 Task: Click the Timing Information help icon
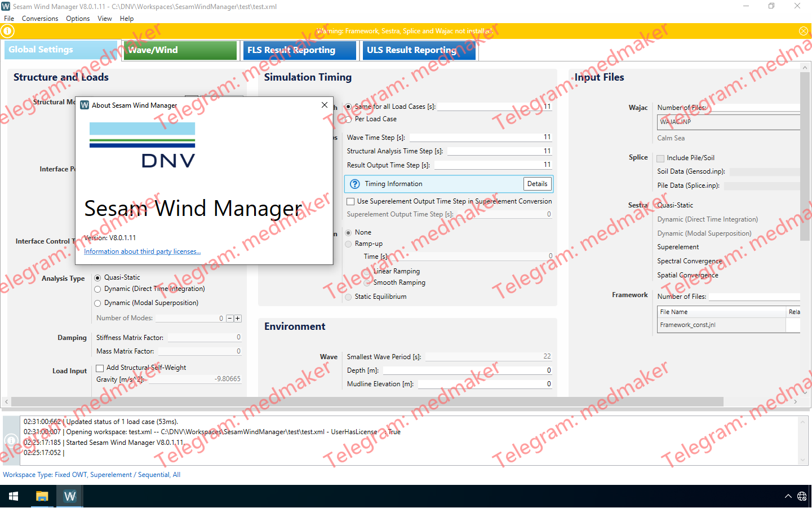point(355,184)
